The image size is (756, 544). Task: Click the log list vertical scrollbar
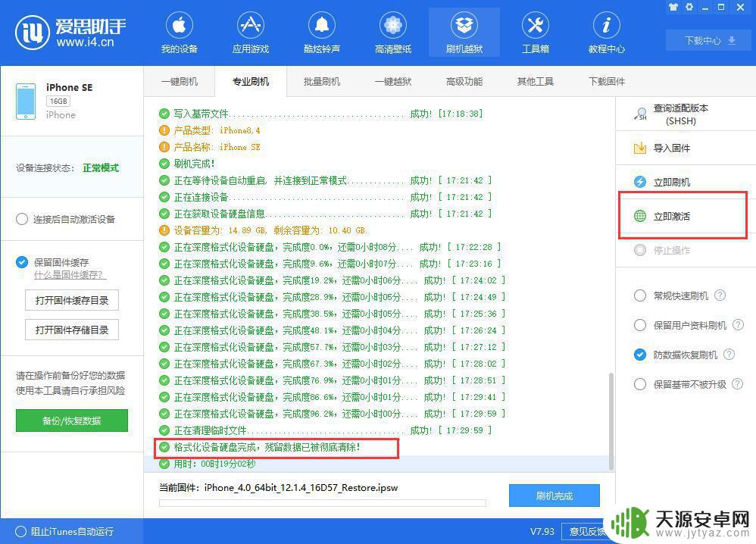pyautogui.click(x=611, y=421)
